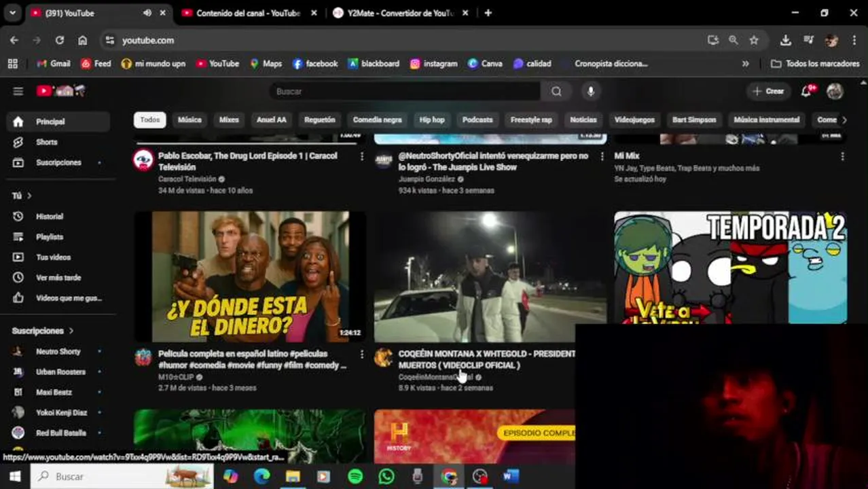
Task: Select the Videojuegos filter chip
Action: [x=634, y=120]
